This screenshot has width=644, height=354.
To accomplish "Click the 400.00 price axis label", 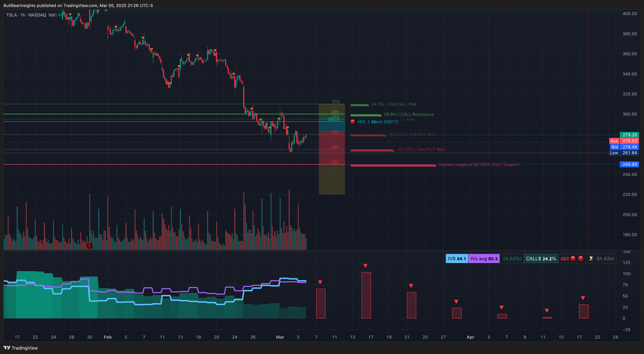I will [x=629, y=14].
